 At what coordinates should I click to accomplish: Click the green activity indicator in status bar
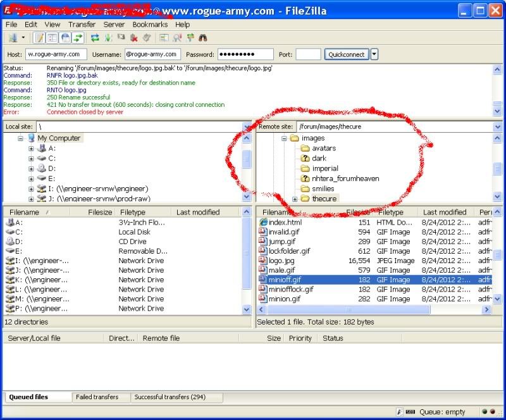(x=484, y=411)
